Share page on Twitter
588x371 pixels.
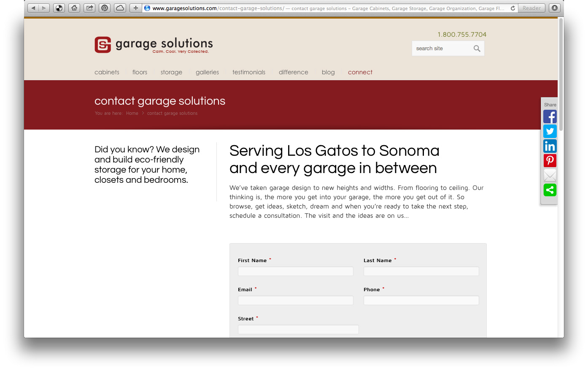(550, 131)
